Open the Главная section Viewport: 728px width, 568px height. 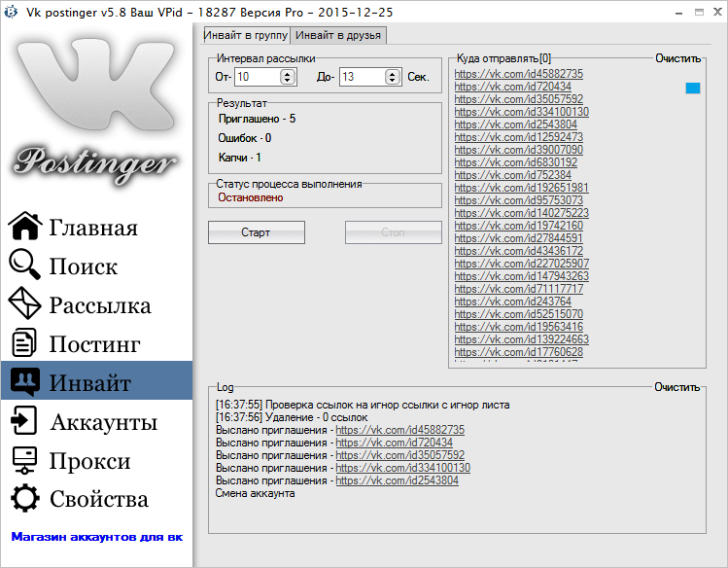tap(93, 228)
